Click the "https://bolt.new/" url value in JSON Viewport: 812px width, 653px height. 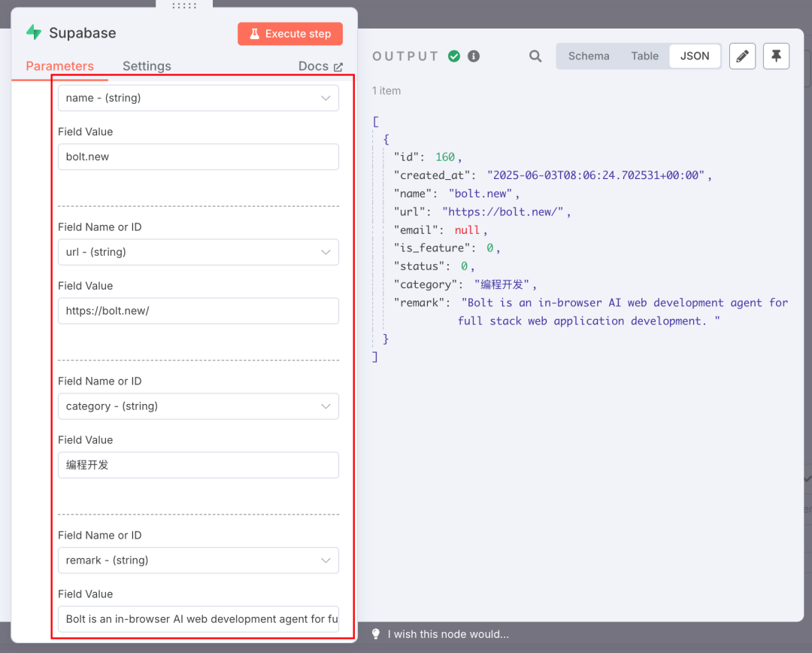[502, 211]
